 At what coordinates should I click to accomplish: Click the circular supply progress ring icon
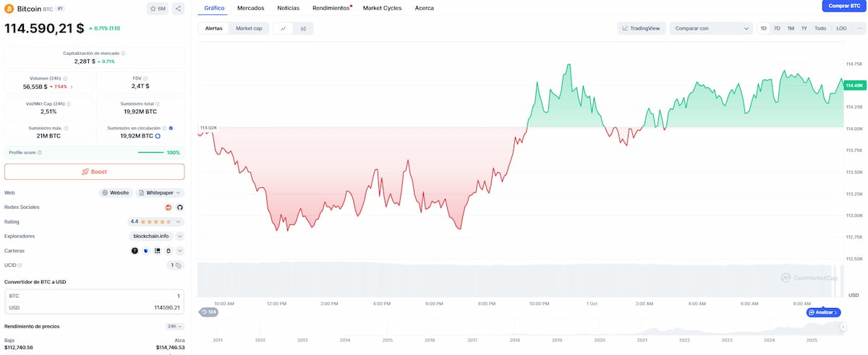click(x=158, y=136)
